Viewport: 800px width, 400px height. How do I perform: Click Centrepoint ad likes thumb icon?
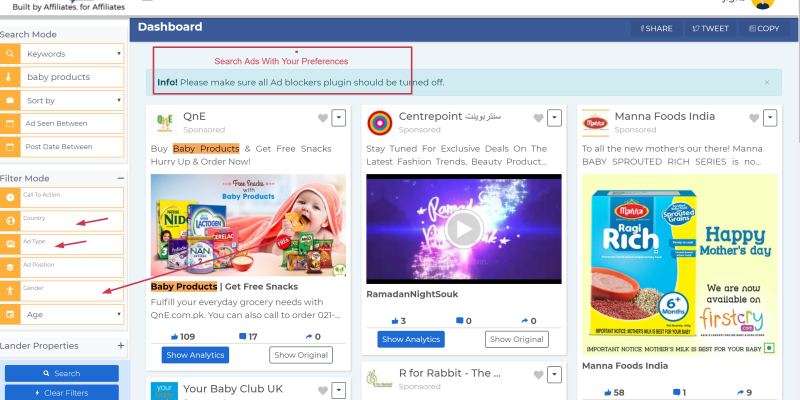click(394, 321)
